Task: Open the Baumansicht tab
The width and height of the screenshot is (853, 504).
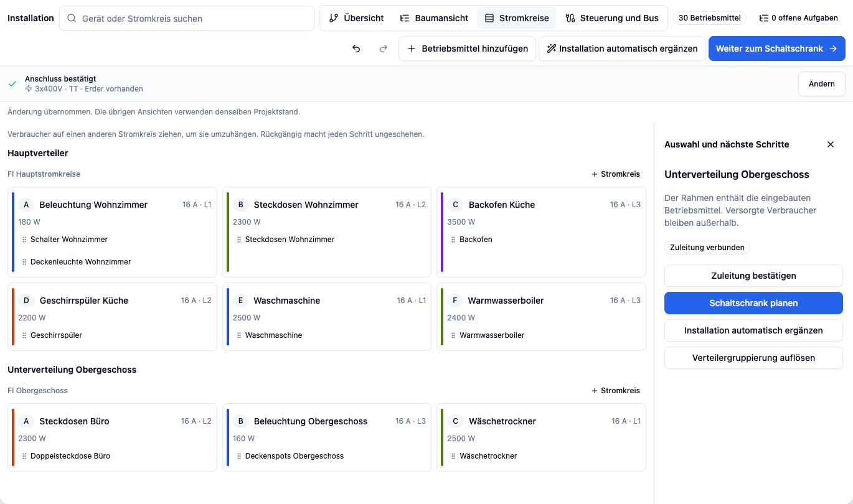Action: (x=434, y=18)
